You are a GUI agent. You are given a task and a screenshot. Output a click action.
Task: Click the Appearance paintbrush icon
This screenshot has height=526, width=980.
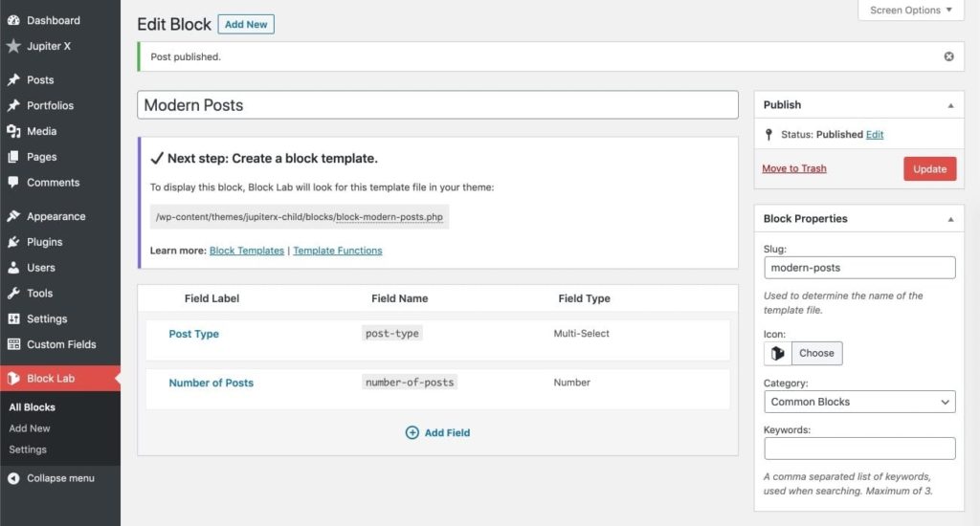(13, 215)
